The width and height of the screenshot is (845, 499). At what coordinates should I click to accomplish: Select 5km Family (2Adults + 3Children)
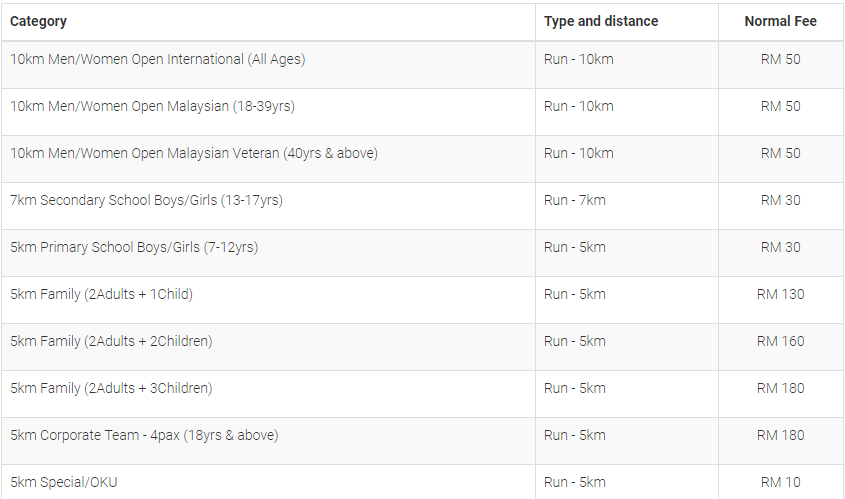111,388
